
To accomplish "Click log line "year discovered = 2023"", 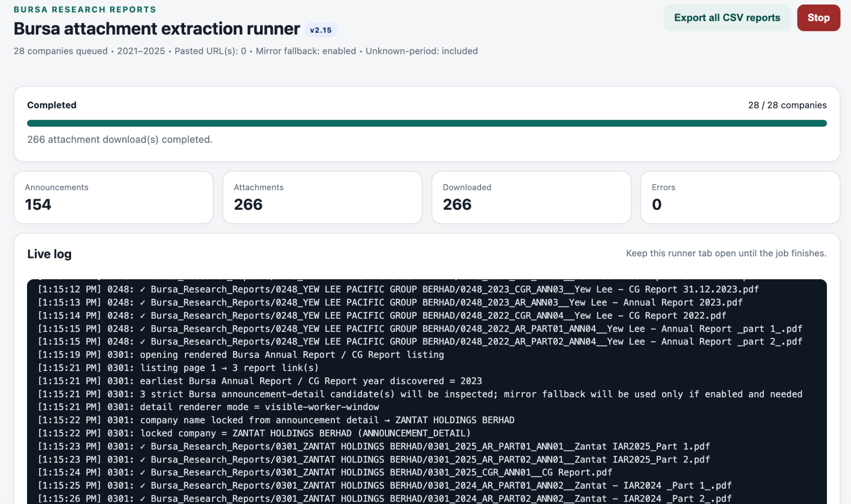I will pyautogui.click(x=260, y=381).
